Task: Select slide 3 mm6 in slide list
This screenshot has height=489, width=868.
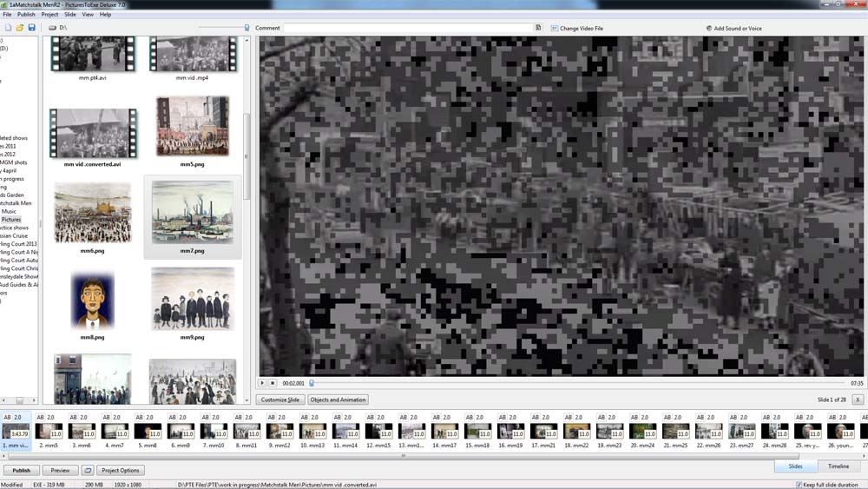Action: [x=82, y=432]
